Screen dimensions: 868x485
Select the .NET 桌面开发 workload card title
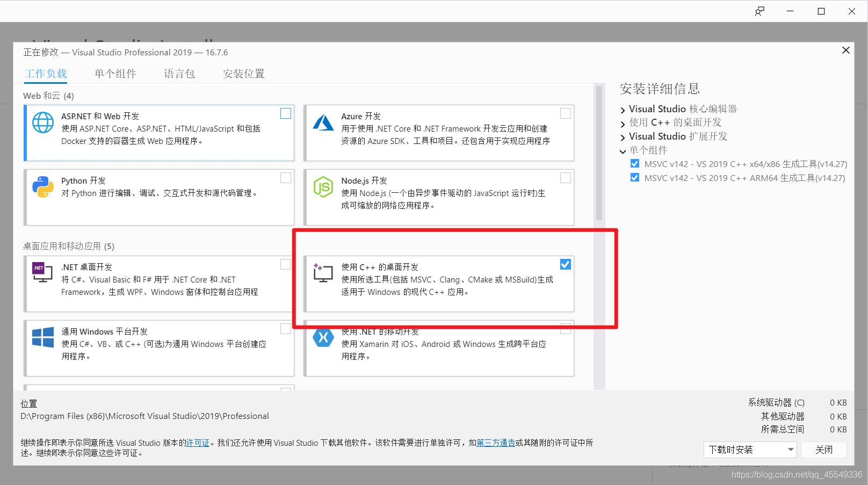(x=86, y=267)
